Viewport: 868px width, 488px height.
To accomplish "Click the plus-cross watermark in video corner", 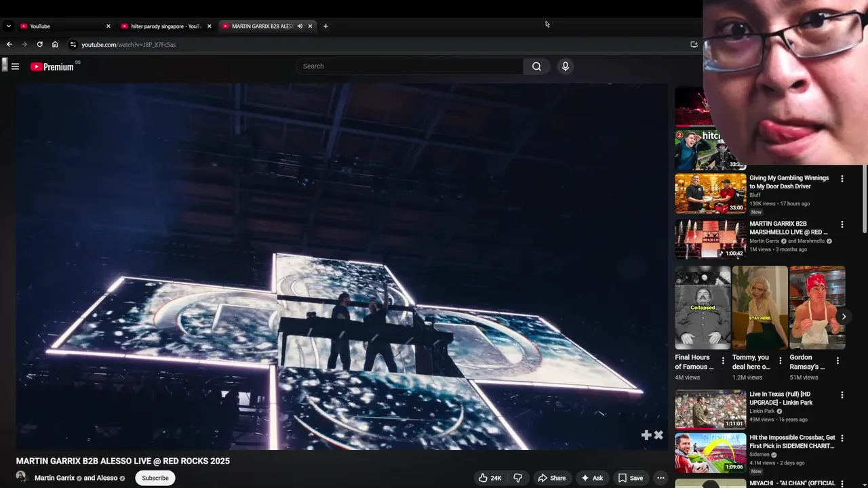I will [x=652, y=435].
